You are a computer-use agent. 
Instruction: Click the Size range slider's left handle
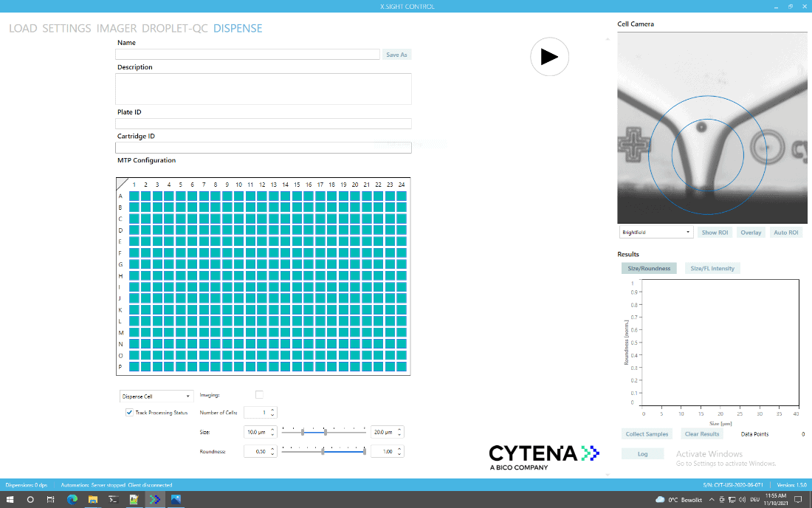(x=303, y=432)
